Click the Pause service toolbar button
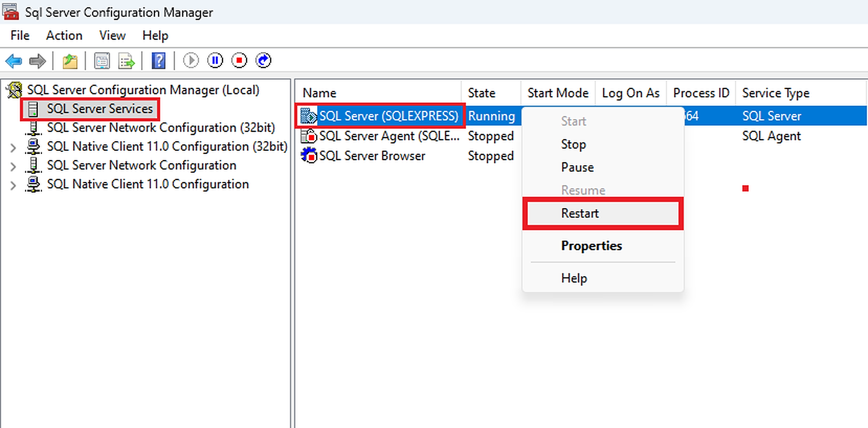This screenshot has height=428, width=868. pos(215,61)
